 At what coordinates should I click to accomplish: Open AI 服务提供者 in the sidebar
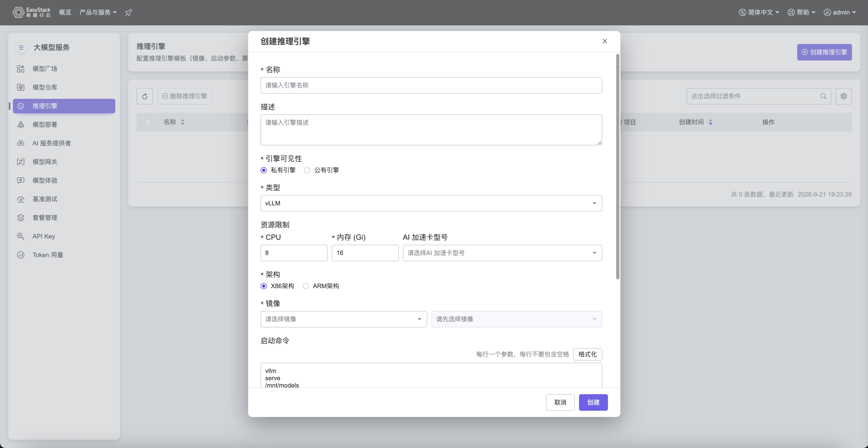pos(64,143)
